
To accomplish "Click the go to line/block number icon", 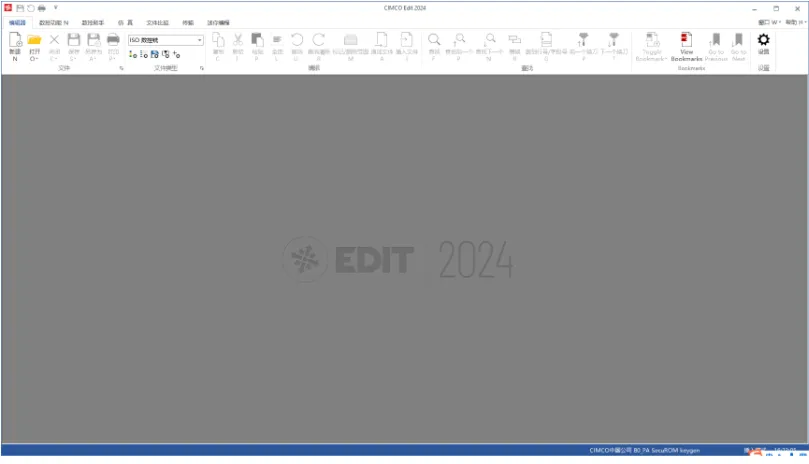I will tap(546, 40).
